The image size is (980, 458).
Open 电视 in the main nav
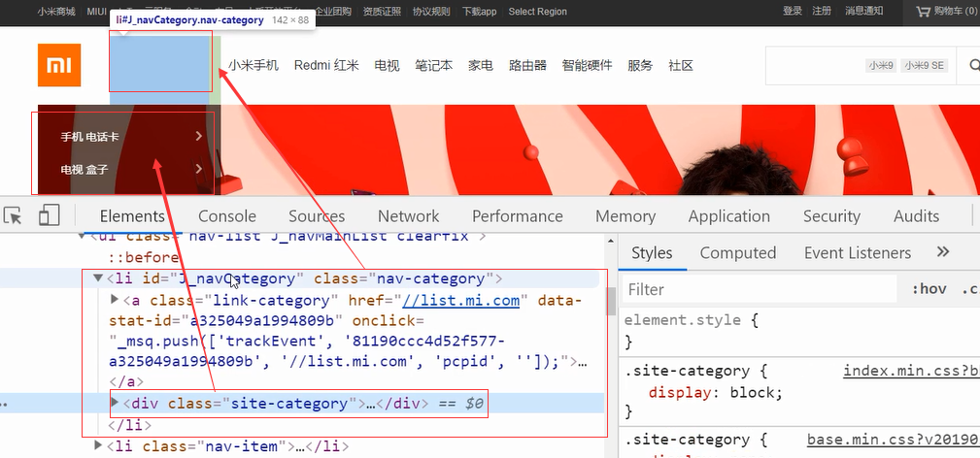tap(387, 65)
